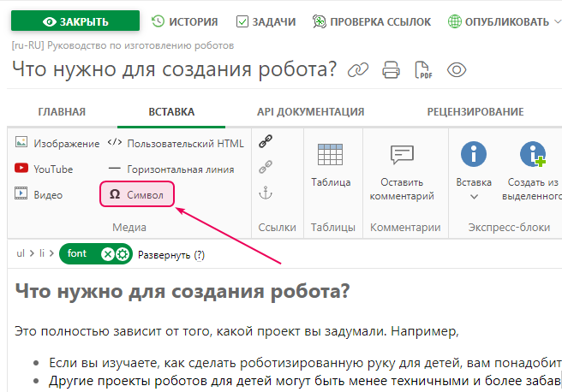Export article using PDF icon
562x392 pixels.
click(423, 70)
